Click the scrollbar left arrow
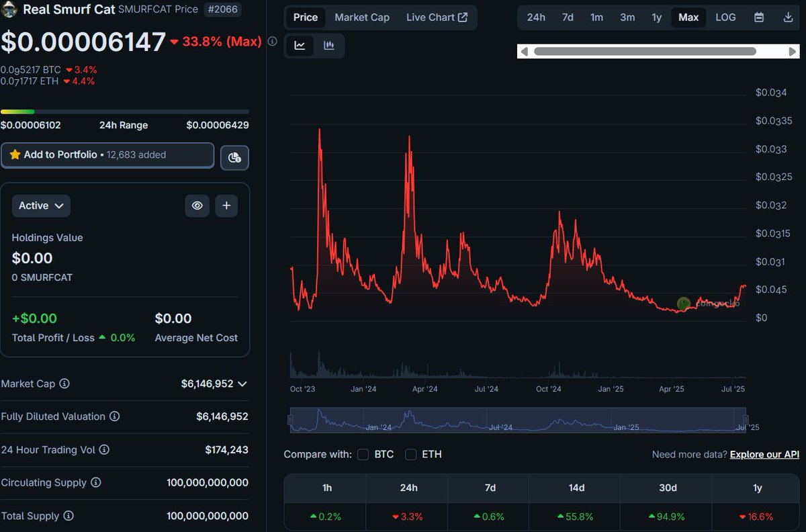 point(525,52)
